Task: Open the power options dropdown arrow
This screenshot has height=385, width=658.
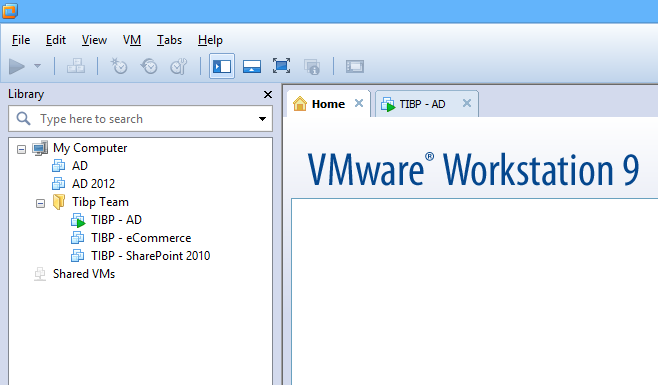Action: 37,66
